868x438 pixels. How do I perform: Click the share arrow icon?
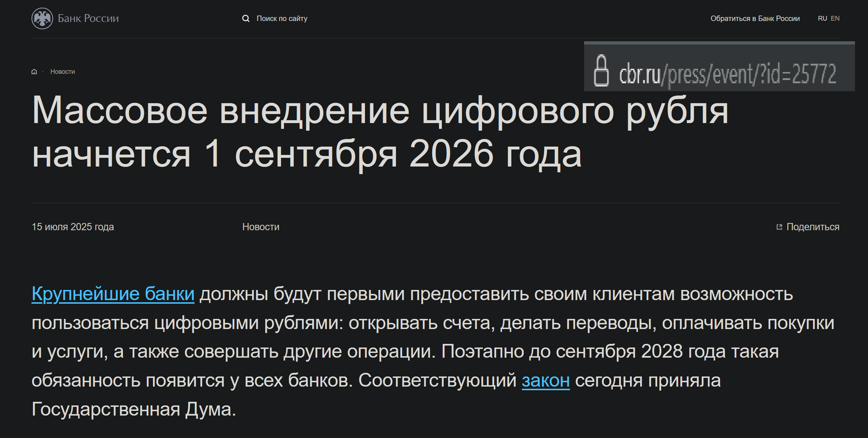click(779, 227)
